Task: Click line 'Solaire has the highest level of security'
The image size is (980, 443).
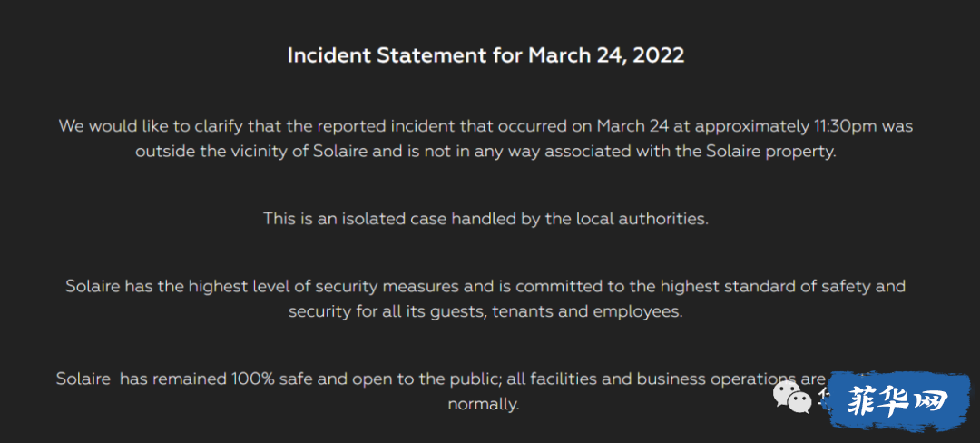Action: tap(485, 286)
